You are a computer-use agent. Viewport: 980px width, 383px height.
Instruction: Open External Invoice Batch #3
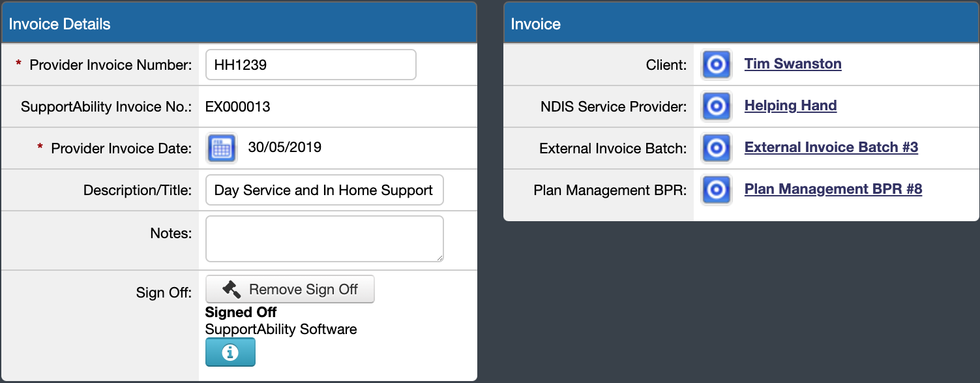tap(831, 147)
